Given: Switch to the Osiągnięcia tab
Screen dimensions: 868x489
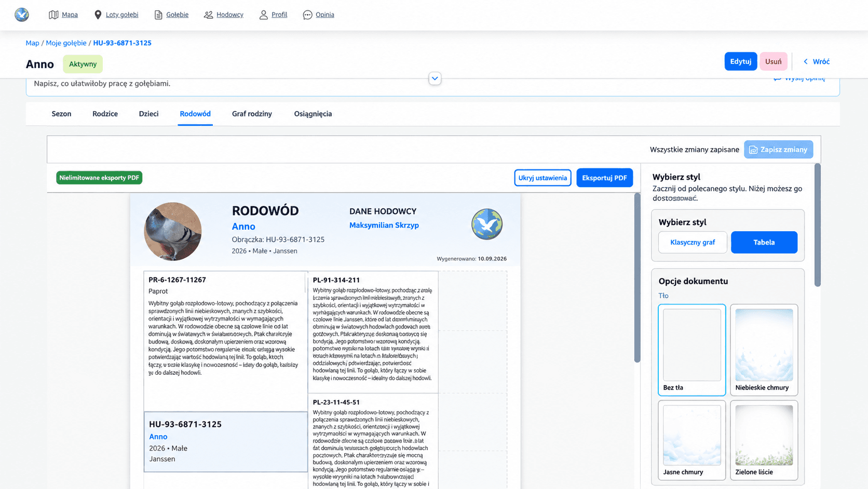Looking at the screenshot, I should [313, 114].
